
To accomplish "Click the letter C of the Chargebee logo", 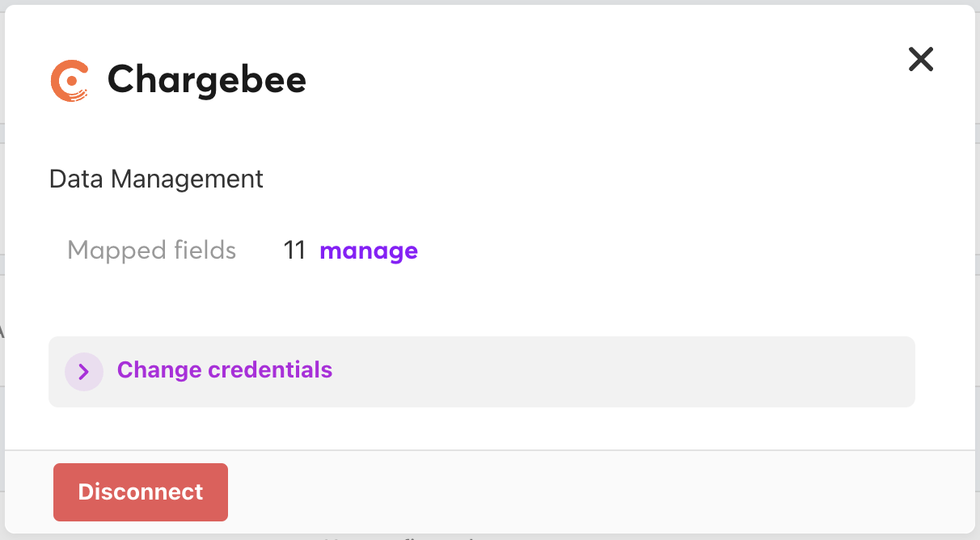I will (70, 81).
